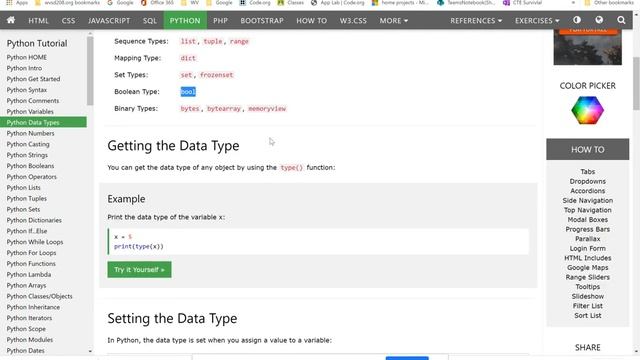Open the SQL tutorial tab

tap(150, 20)
